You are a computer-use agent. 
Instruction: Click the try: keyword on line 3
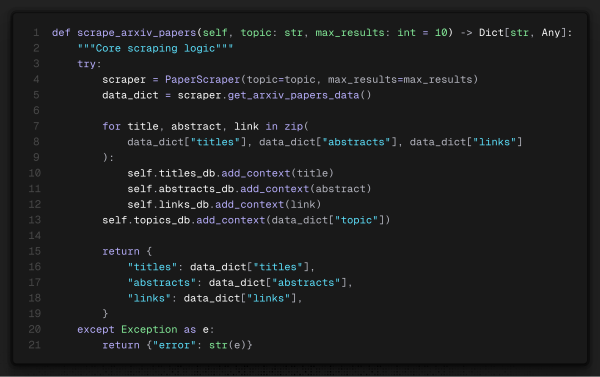[89, 64]
